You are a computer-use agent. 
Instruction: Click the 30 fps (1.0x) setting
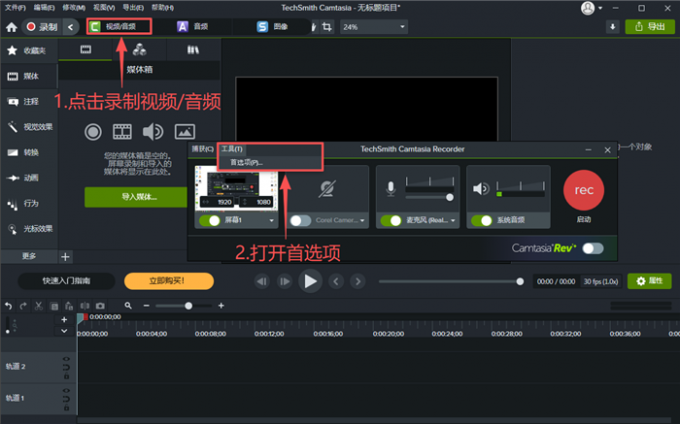(x=601, y=281)
